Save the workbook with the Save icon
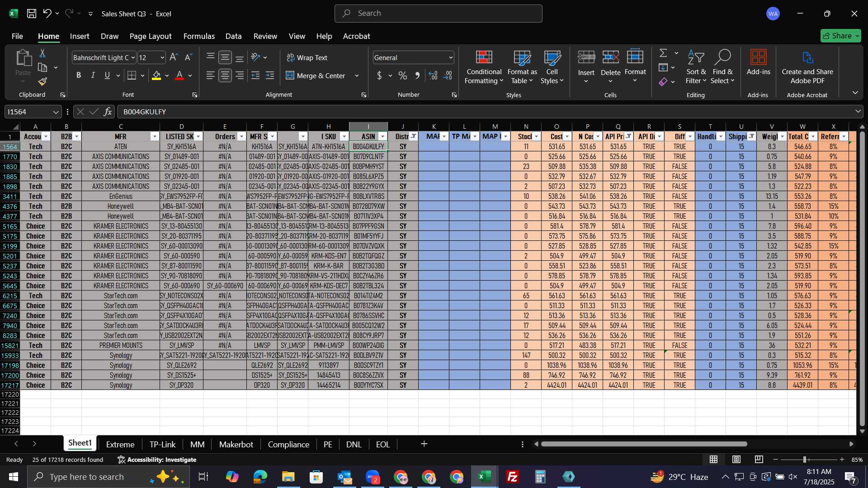The width and height of the screenshot is (868, 488). (x=31, y=14)
